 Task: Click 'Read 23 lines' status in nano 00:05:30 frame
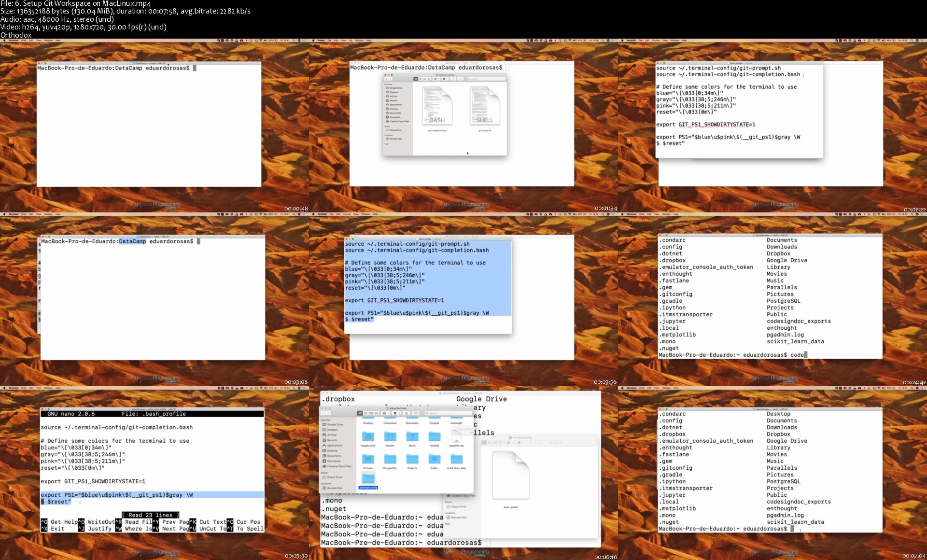pyautogui.click(x=151, y=515)
